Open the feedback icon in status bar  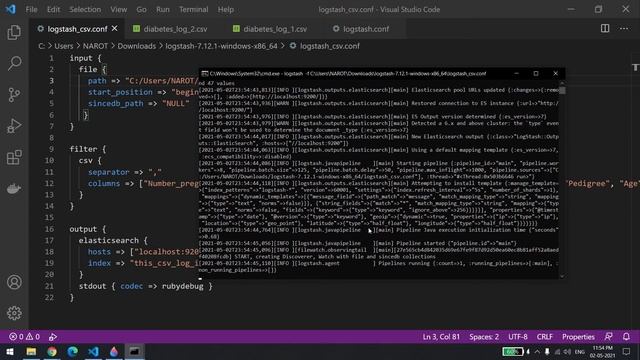[x=608, y=337]
